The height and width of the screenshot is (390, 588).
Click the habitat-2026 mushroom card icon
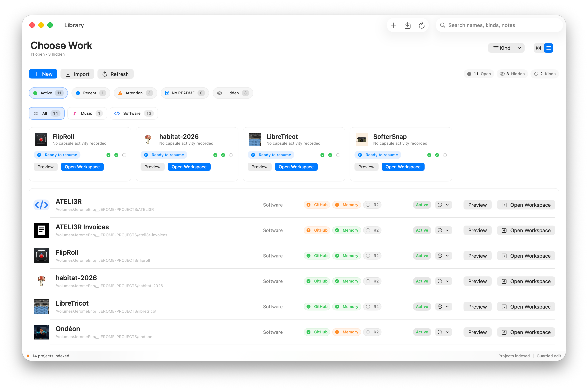pyautogui.click(x=148, y=140)
